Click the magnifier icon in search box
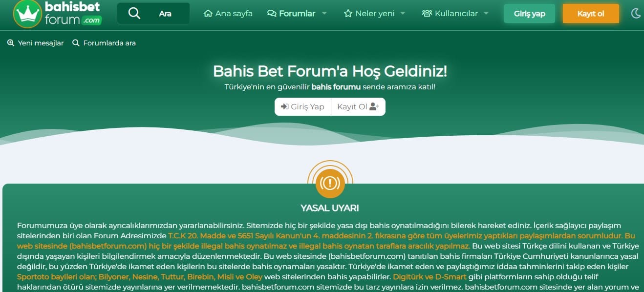This screenshot has width=644, height=292. click(134, 13)
